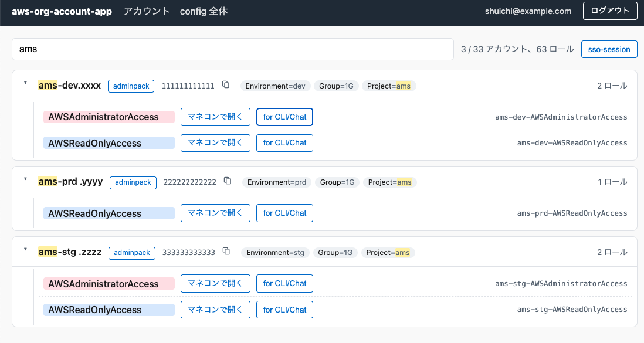This screenshot has width=644, height=343.
Task: Click the 2 ロール count on ams-dev.xxxx
Action: [x=612, y=86]
